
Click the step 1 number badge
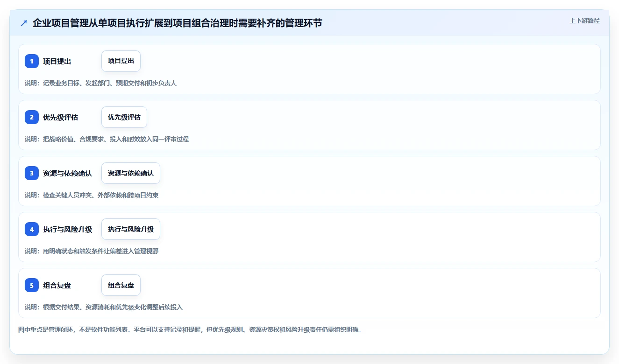pyautogui.click(x=32, y=61)
